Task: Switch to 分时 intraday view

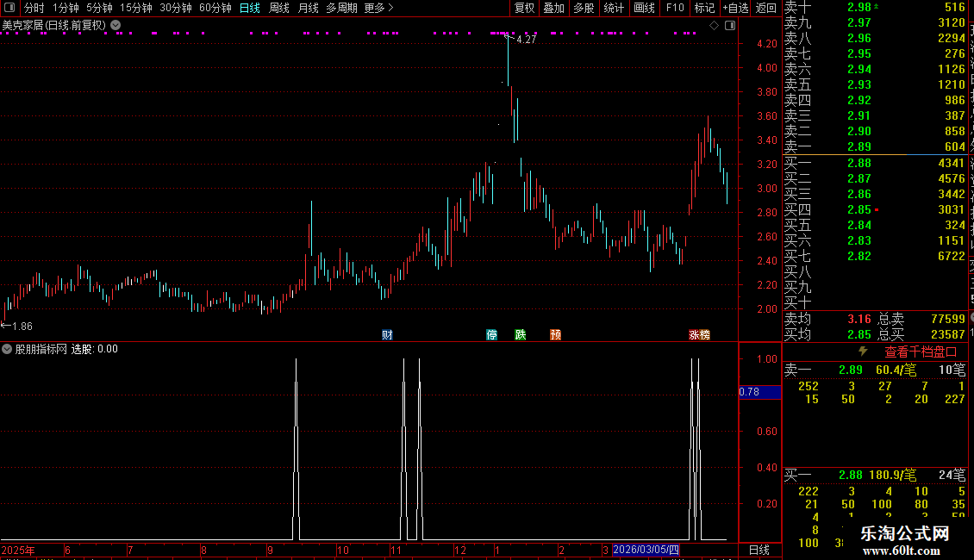Action: (x=34, y=8)
